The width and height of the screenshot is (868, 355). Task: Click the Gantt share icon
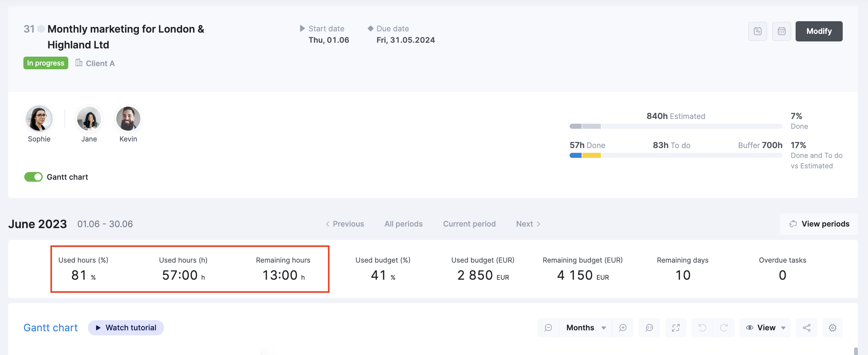(x=806, y=327)
